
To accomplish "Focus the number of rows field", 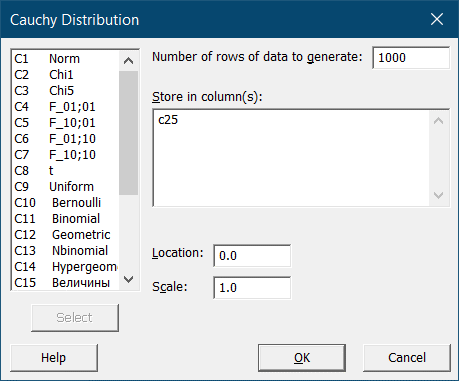I will [x=411, y=58].
